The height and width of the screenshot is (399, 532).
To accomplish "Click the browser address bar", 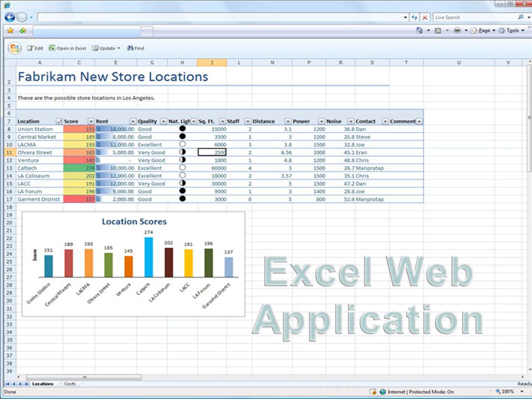I will [220, 17].
